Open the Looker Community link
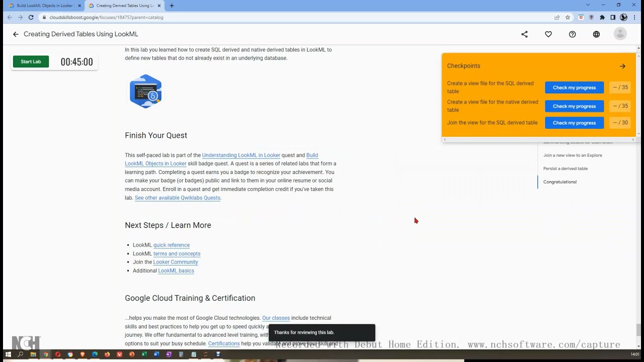The height and width of the screenshot is (362, 644). [176, 262]
